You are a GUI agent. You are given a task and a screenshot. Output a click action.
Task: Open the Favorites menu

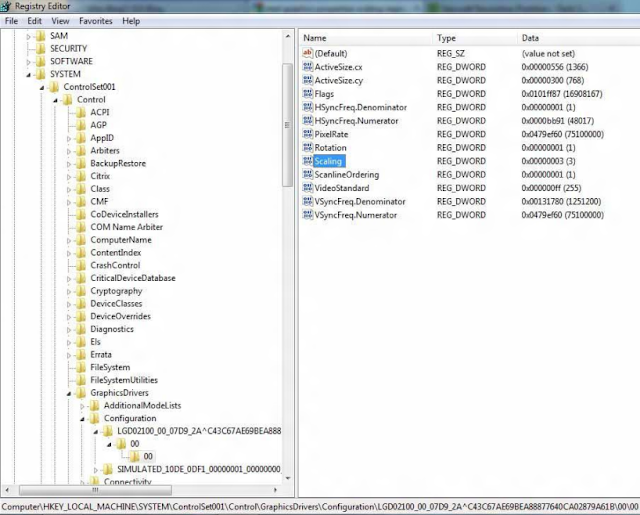(x=96, y=21)
